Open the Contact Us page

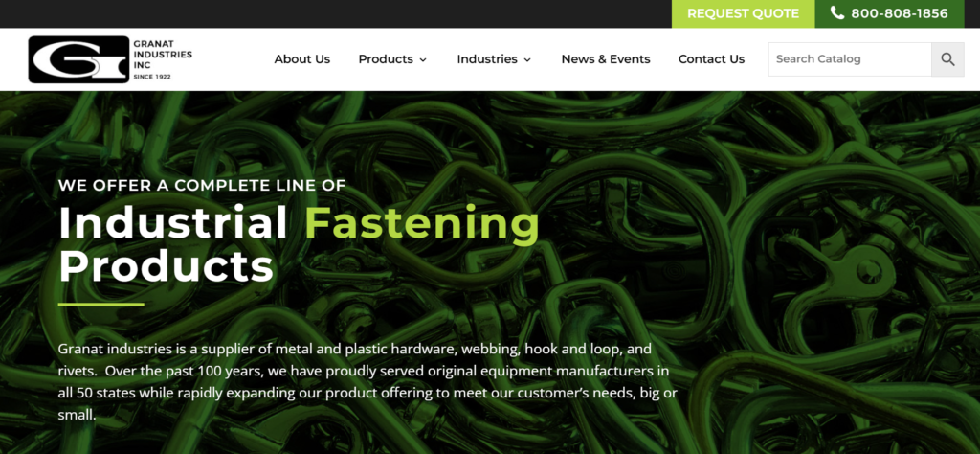pos(711,59)
